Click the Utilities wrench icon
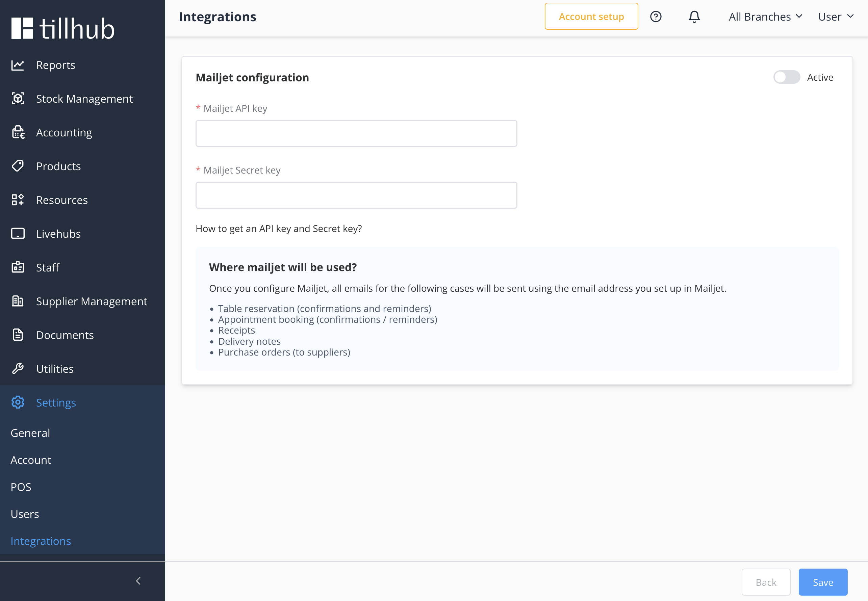The width and height of the screenshot is (868, 601). (18, 369)
